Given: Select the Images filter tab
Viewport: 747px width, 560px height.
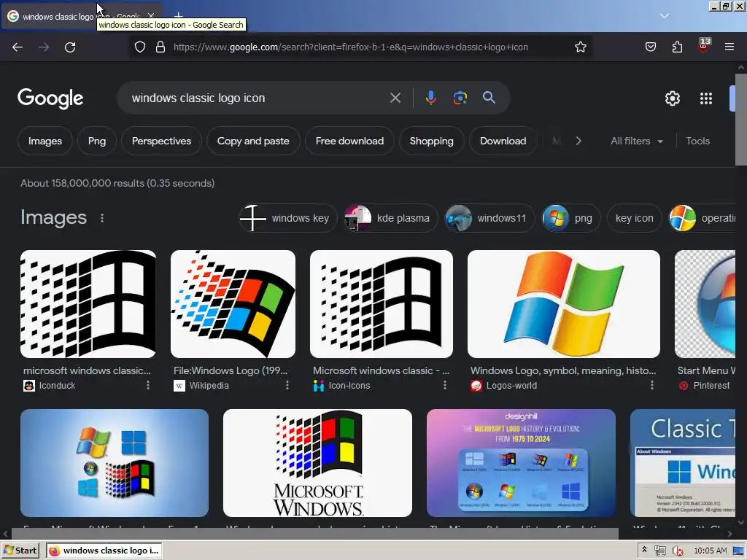Looking at the screenshot, I should coord(44,141).
